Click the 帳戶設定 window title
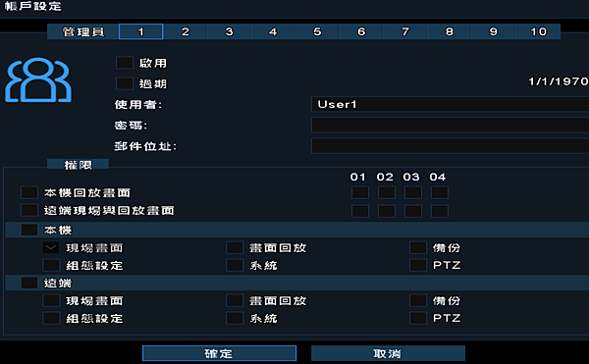This screenshot has width=589, height=364. (x=33, y=7)
